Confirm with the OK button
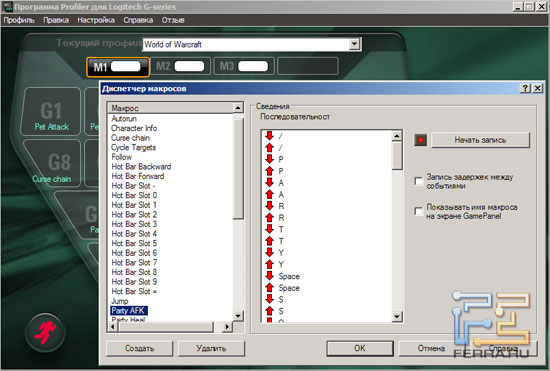 360,348
